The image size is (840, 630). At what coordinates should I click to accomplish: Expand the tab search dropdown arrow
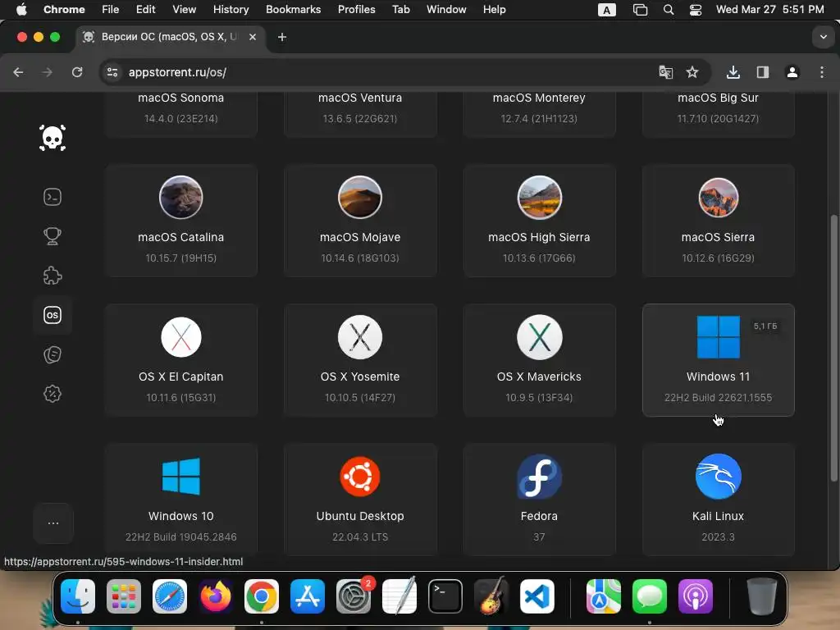[823, 37]
